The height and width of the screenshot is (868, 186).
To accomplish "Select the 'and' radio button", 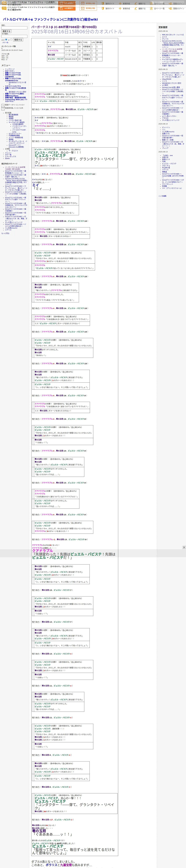I will [6, 39].
